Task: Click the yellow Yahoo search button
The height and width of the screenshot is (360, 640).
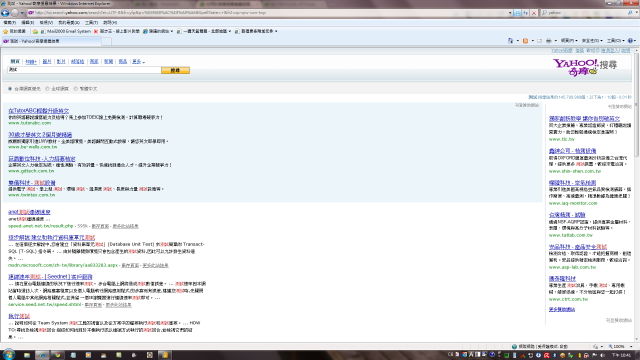Action: [x=175, y=70]
